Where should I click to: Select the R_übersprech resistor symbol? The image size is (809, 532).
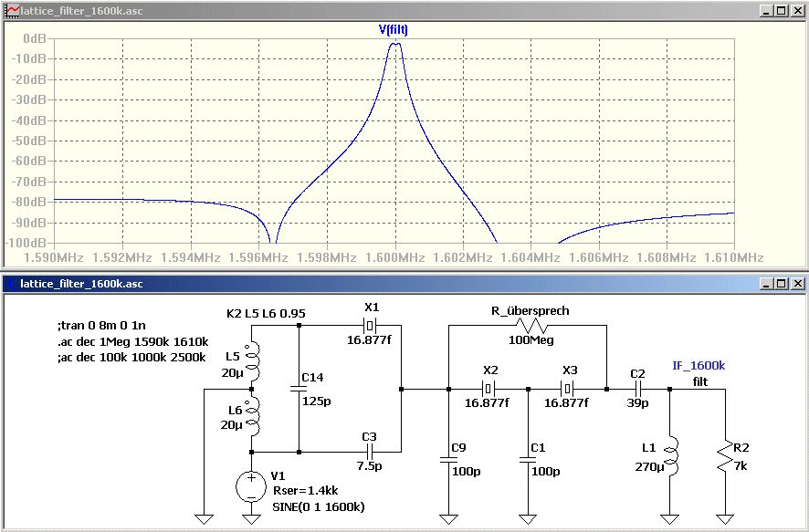[531, 326]
